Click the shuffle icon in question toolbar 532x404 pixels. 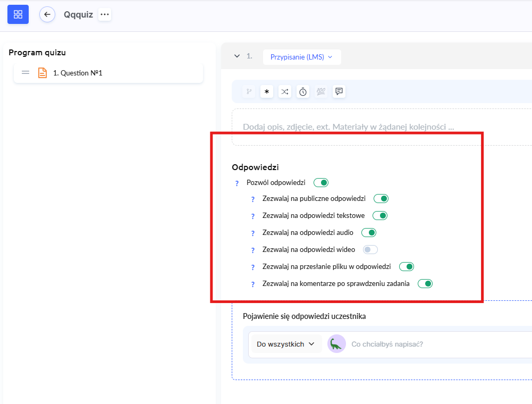pyautogui.click(x=285, y=91)
